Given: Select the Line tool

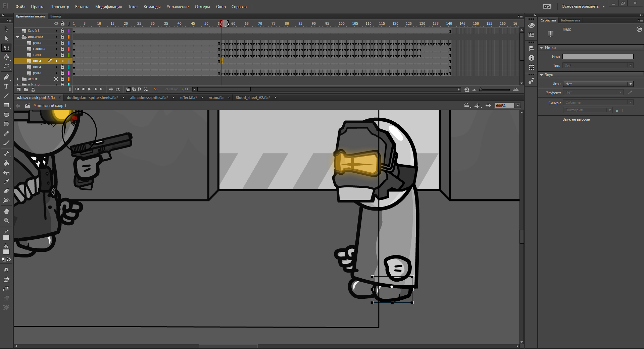Looking at the screenshot, I should tap(6, 96).
